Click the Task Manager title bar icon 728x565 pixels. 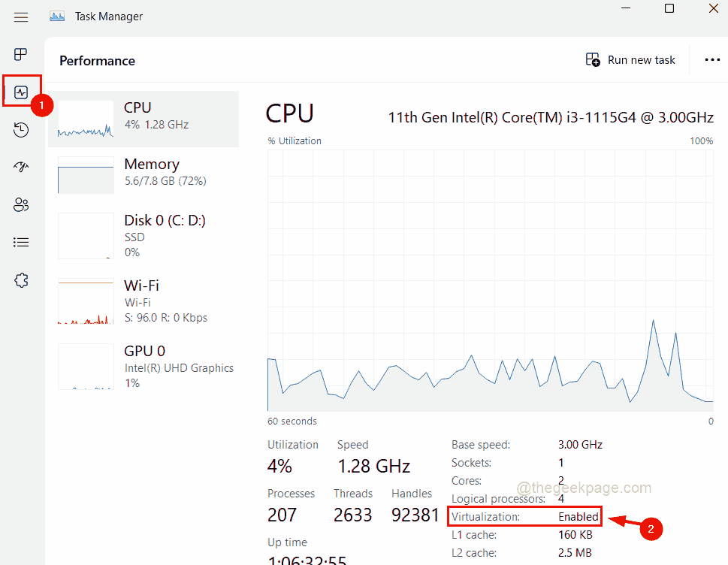point(56,16)
